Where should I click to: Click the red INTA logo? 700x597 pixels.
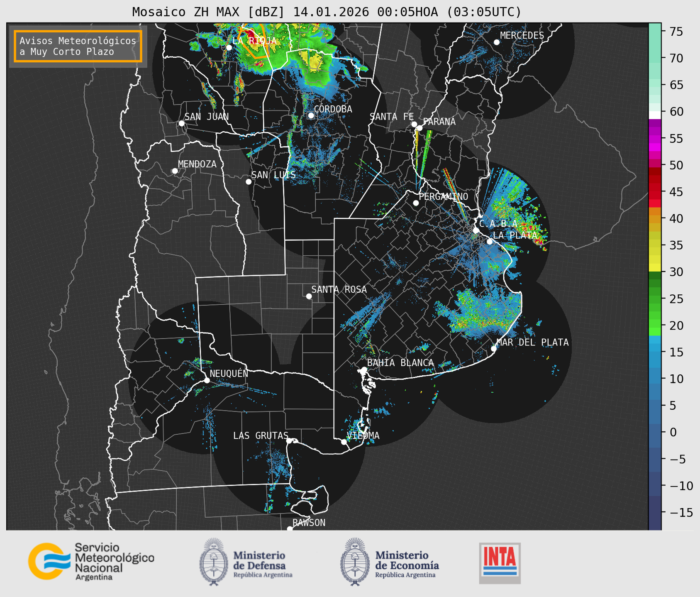(x=500, y=563)
